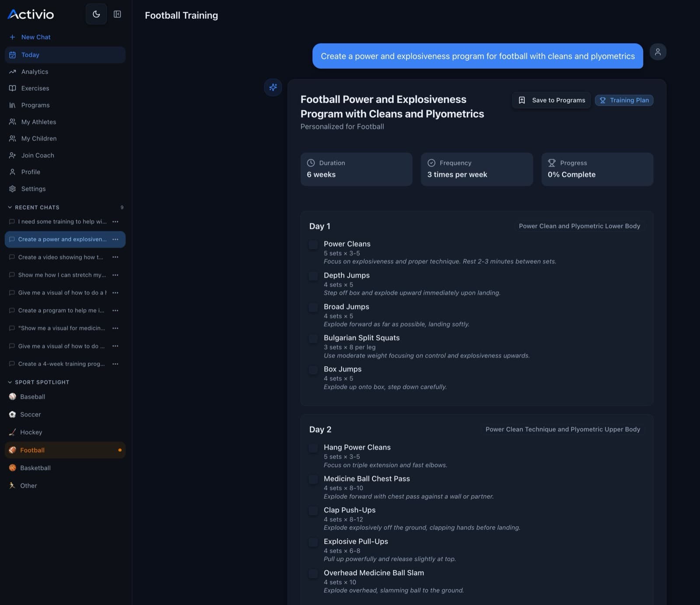Click the 'Power Clean Technique and Plyometric Upper Body' tag
700x605 pixels.
click(563, 430)
